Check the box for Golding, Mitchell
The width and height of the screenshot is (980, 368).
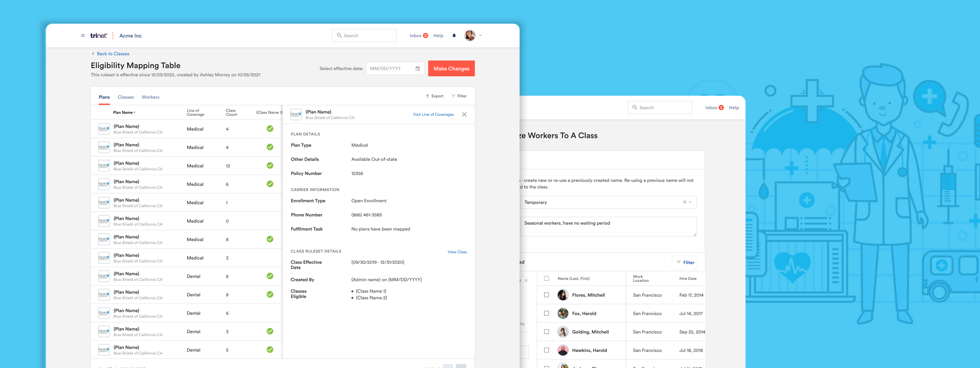click(546, 332)
